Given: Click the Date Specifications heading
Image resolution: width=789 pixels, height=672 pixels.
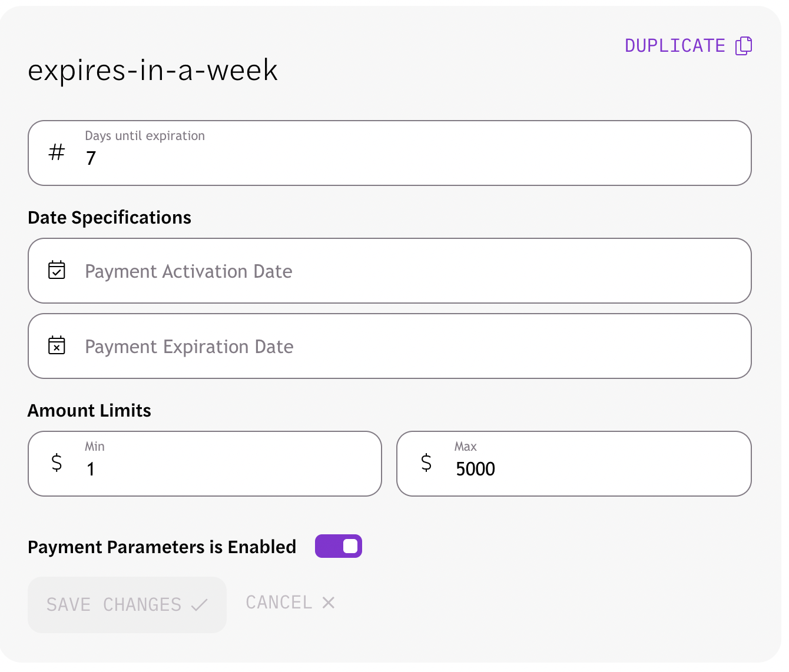Looking at the screenshot, I should pyautogui.click(x=110, y=217).
